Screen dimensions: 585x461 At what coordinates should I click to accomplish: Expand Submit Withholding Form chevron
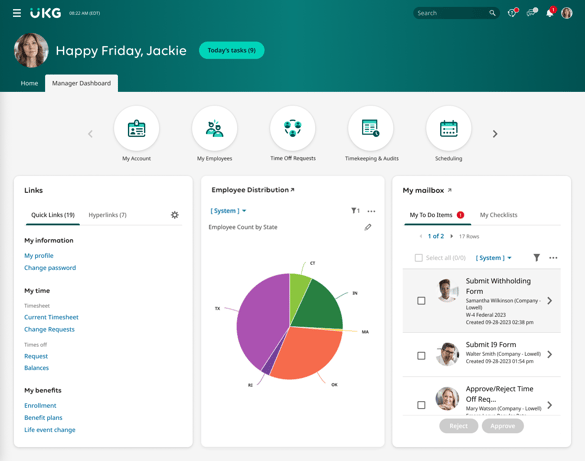pyautogui.click(x=550, y=301)
